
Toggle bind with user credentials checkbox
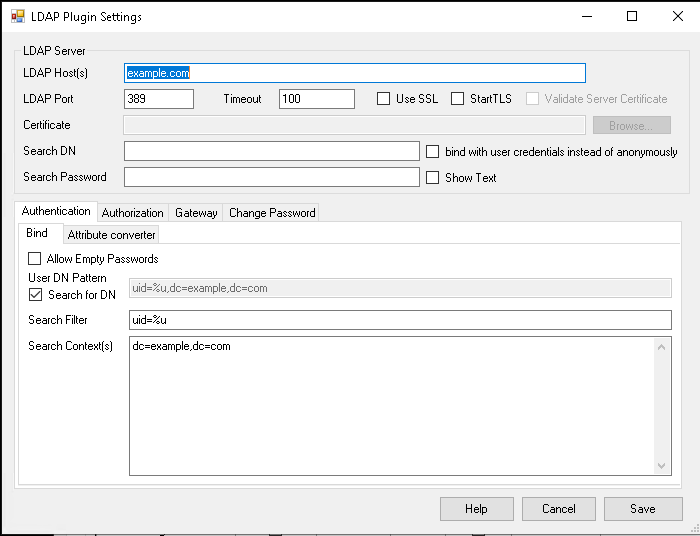click(433, 152)
